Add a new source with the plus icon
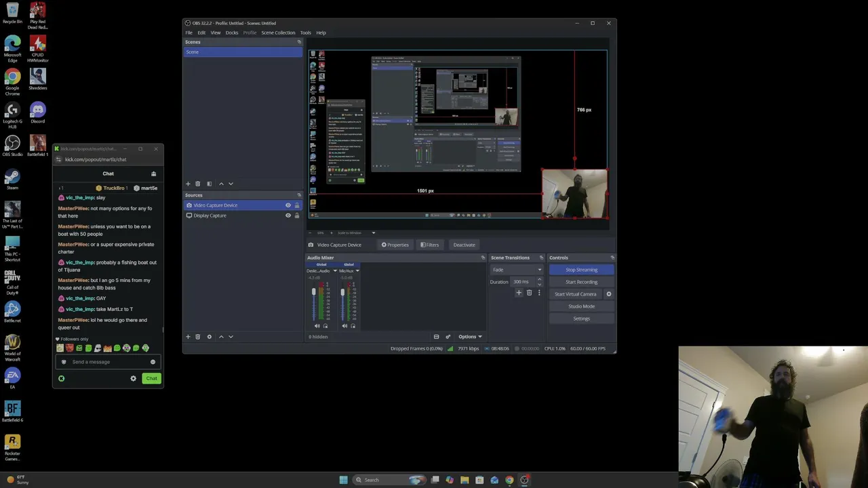 pyautogui.click(x=188, y=337)
